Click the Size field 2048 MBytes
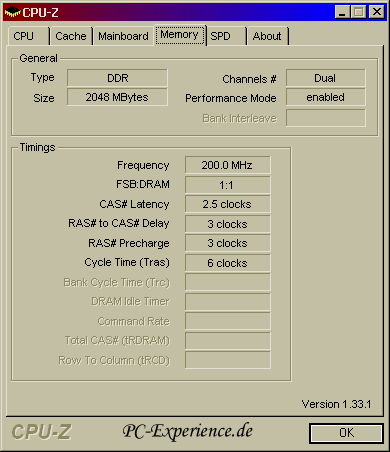390x452 pixels. point(117,97)
